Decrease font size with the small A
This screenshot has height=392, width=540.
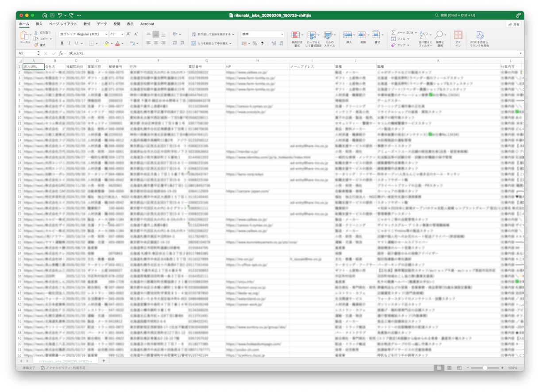(x=136, y=34)
